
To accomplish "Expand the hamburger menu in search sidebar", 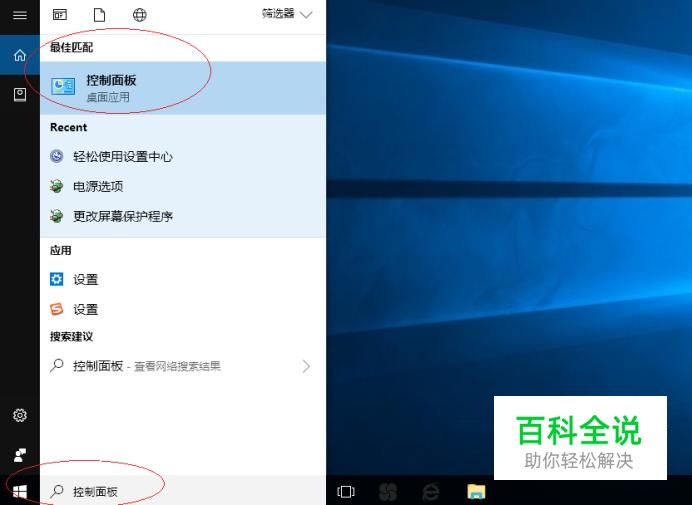I will click(19, 15).
